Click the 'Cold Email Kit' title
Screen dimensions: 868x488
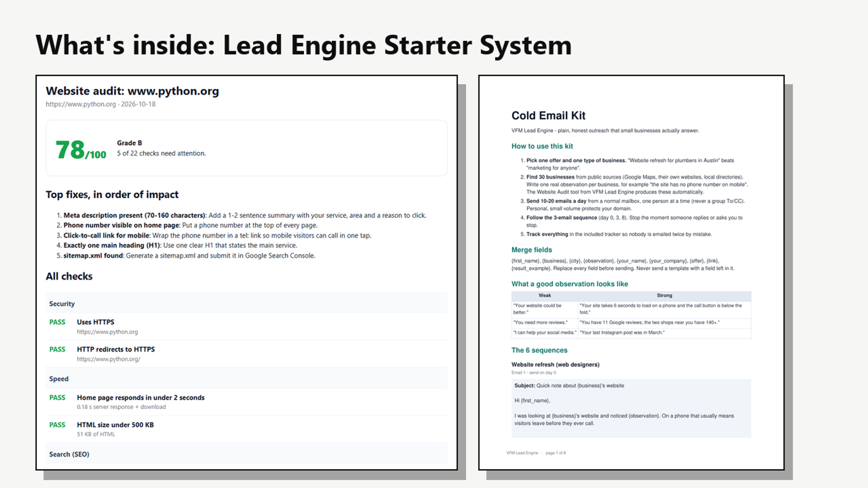(x=548, y=116)
